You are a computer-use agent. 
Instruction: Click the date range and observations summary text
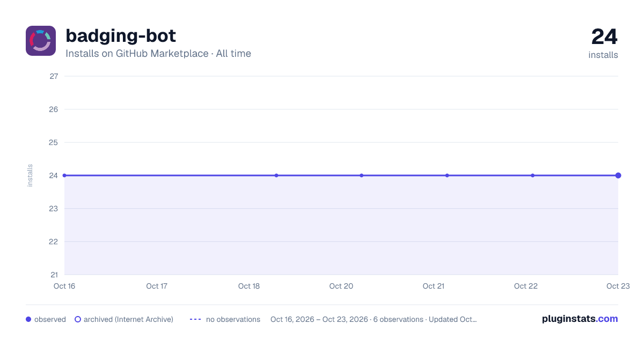(374, 319)
